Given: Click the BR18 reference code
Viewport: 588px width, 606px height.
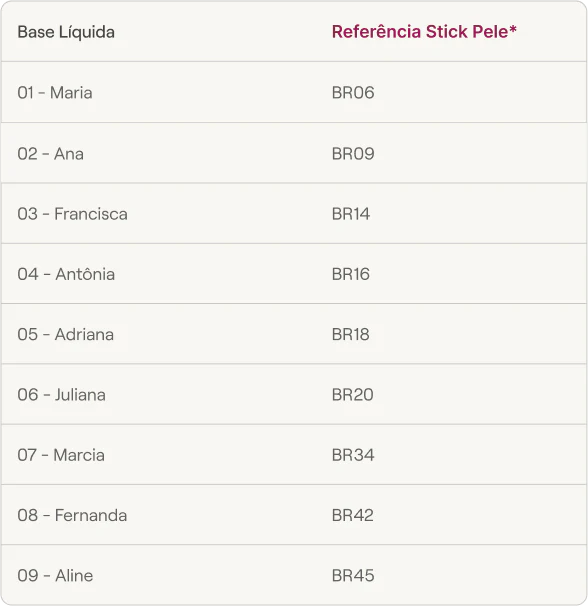Looking at the screenshot, I should [x=351, y=335].
